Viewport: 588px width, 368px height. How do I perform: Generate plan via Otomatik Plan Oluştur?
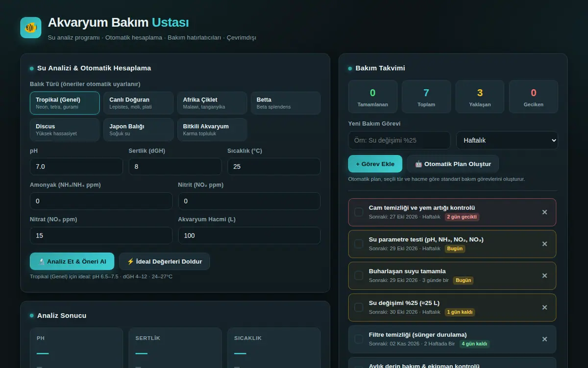tap(453, 164)
